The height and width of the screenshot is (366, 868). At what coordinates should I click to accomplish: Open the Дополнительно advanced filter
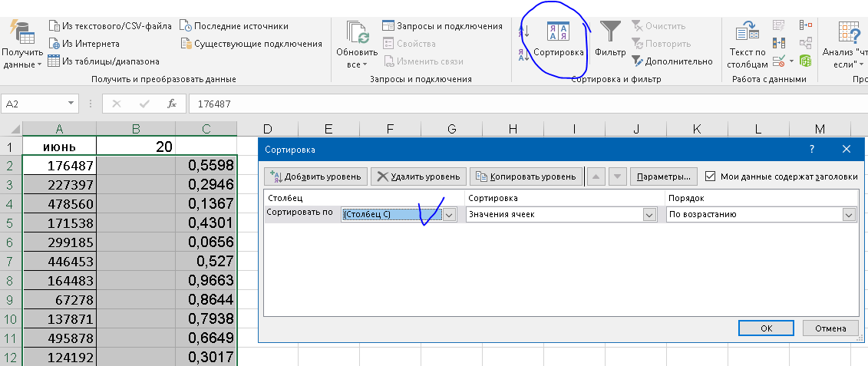tap(672, 61)
